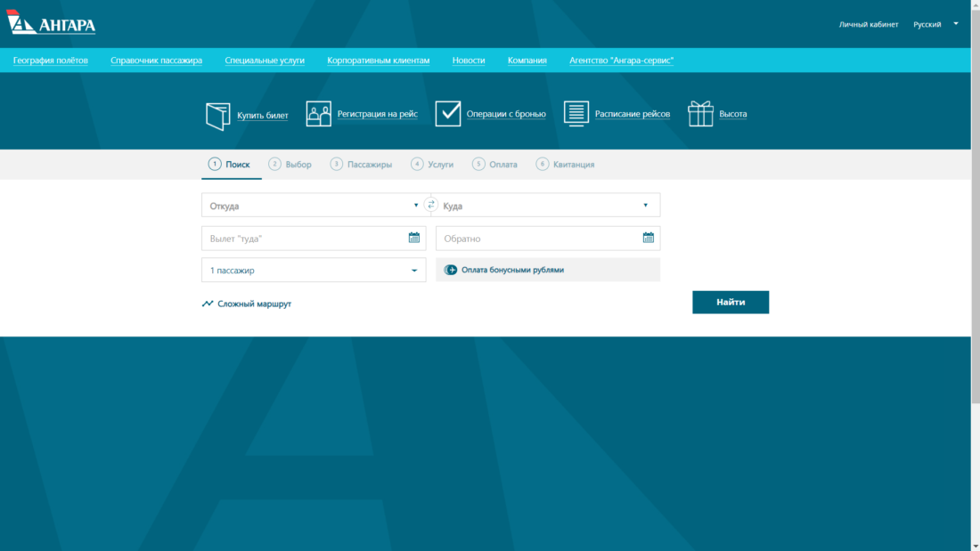Viewport: 980px width, 551px height.
Task: Select the Поиск step tab
Action: point(230,165)
